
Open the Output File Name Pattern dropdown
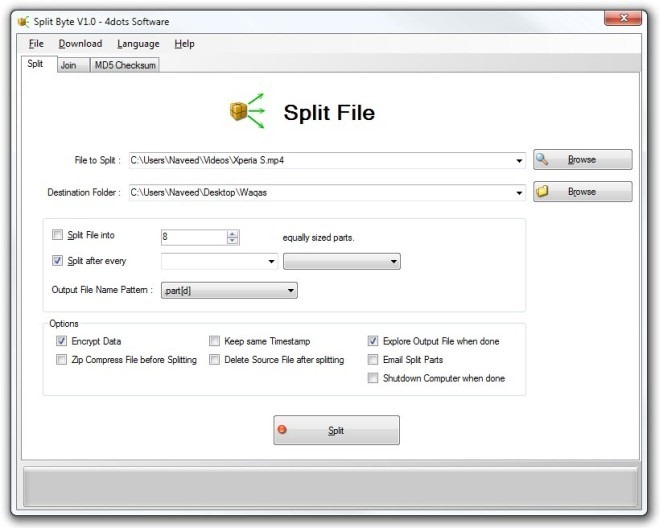tap(229, 291)
